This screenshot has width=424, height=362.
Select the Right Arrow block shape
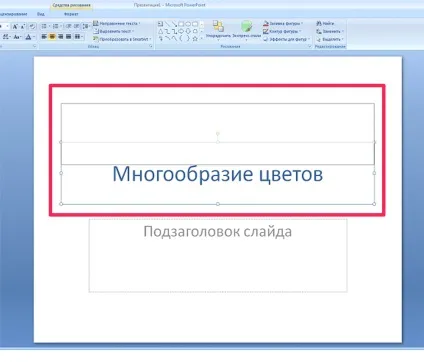[x=181, y=31]
